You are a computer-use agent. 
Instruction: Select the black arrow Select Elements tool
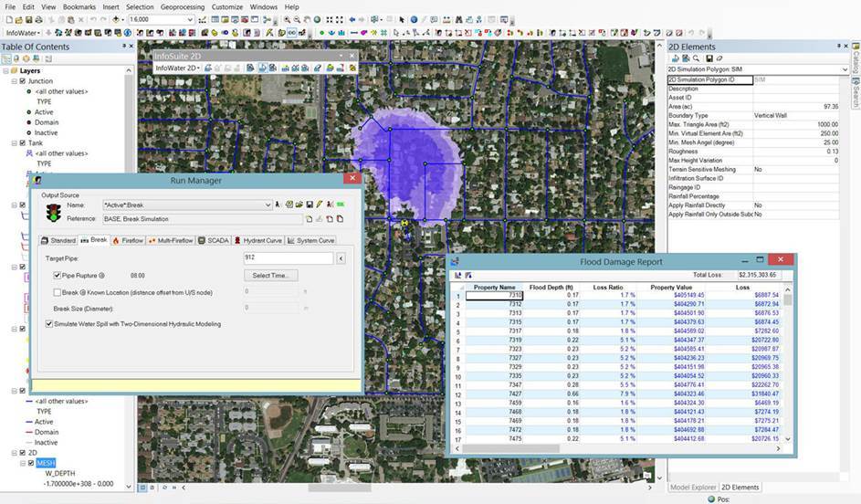402,20
